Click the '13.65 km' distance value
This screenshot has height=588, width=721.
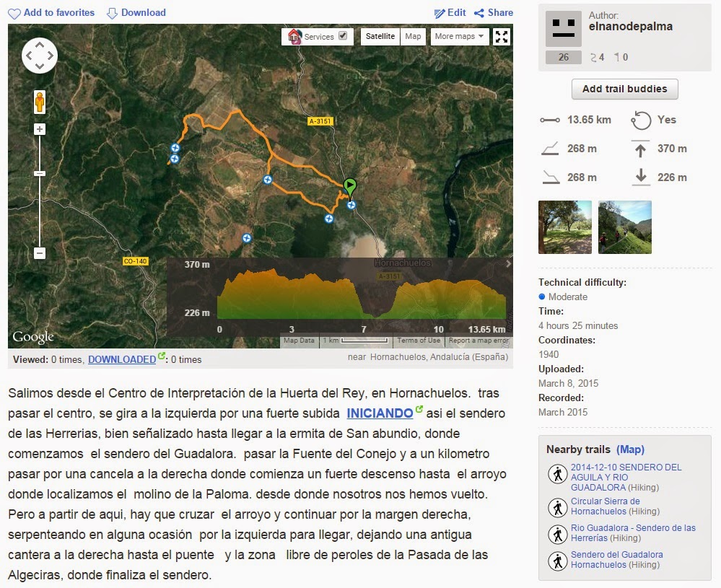click(x=589, y=120)
